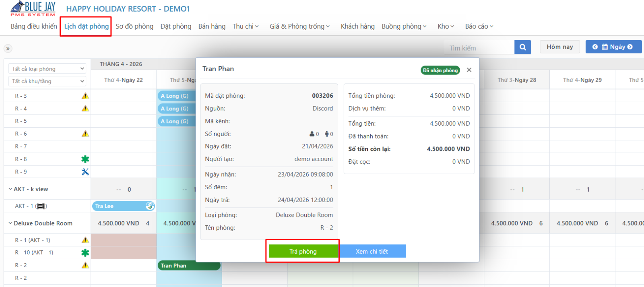This screenshot has width=644, height=287.
Task: Click the Tran Phan popup title
Action: (218, 69)
